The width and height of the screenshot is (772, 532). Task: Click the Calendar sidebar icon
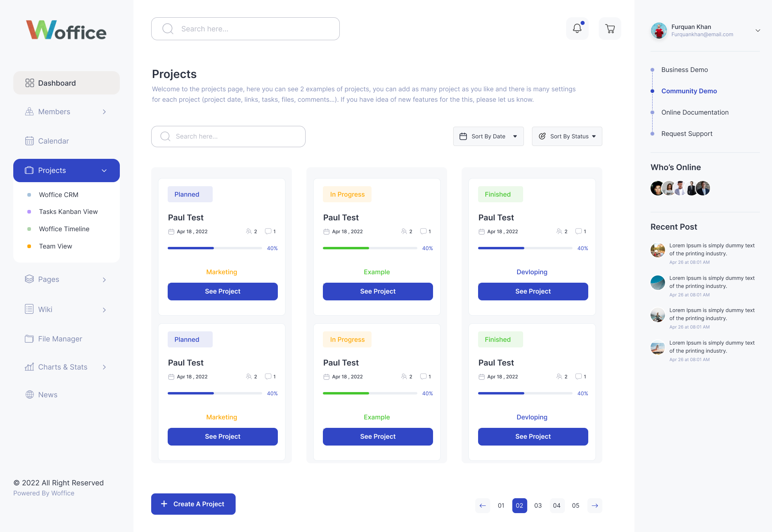click(29, 141)
